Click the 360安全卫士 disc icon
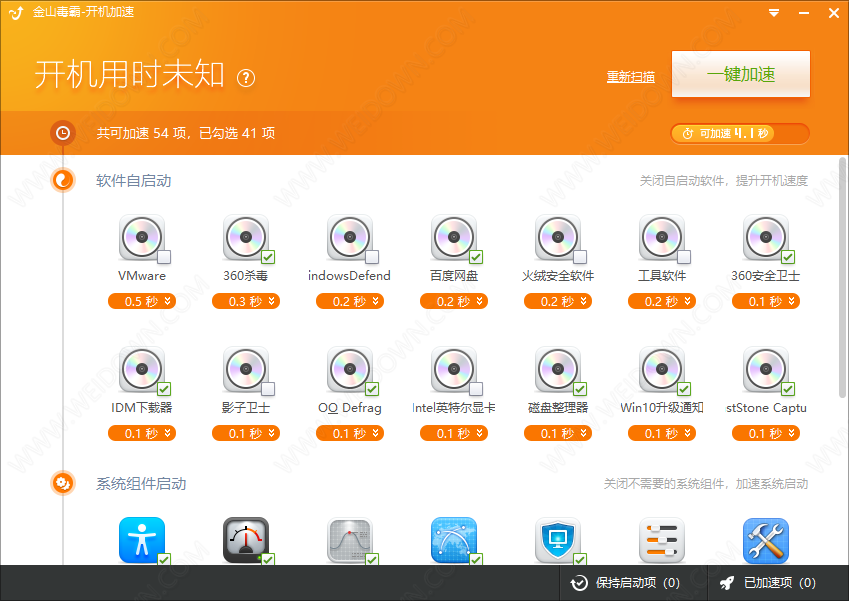Viewport: 849px width, 601px height. (x=766, y=237)
